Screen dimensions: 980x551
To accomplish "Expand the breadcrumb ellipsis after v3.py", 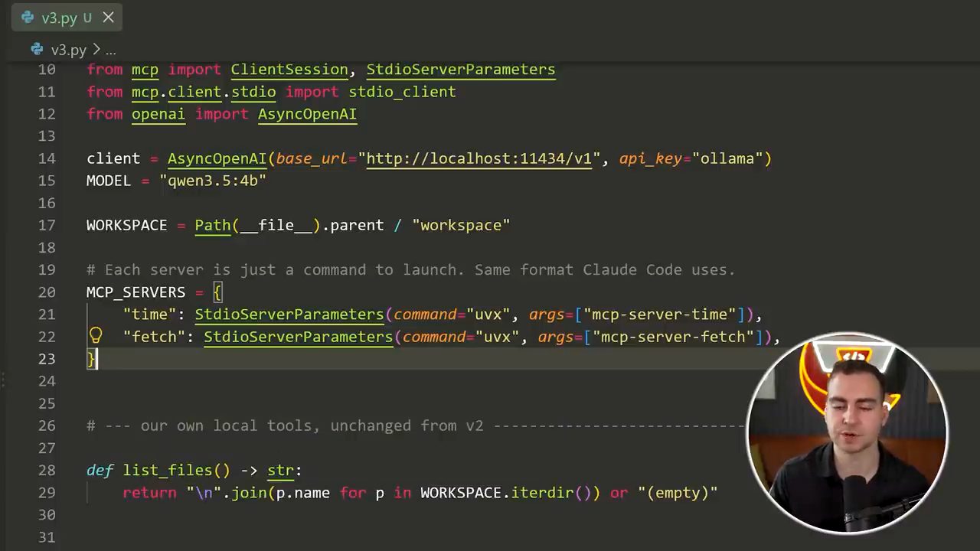I will pos(110,51).
